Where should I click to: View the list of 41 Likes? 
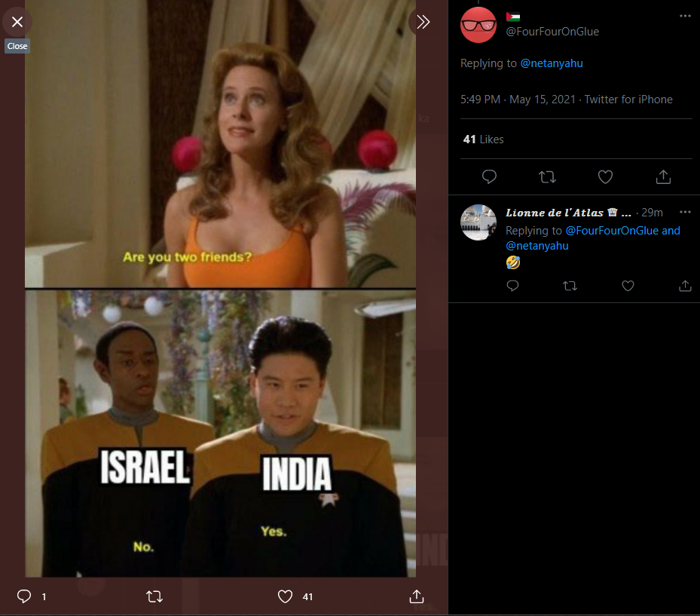(x=484, y=139)
